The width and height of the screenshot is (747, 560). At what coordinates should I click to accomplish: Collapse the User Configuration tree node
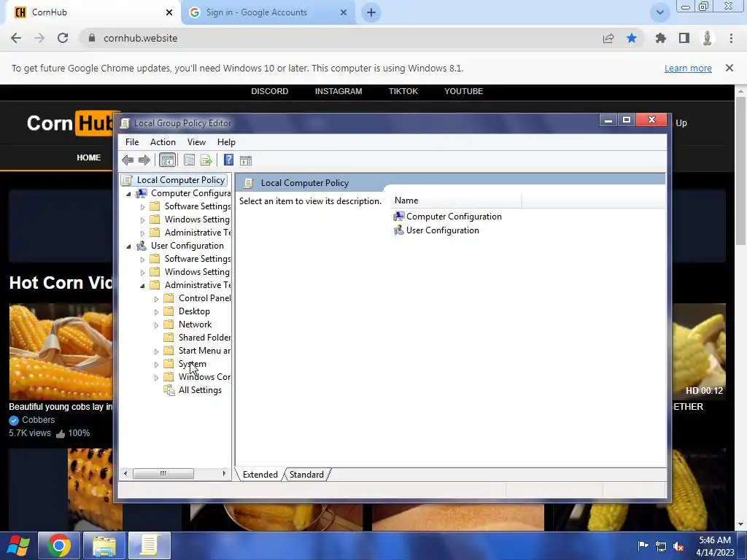pyautogui.click(x=128, y=246)
